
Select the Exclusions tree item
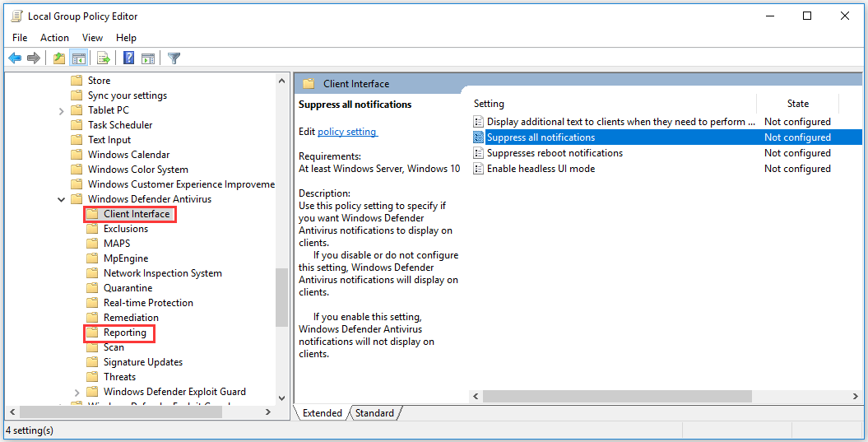pos(126,228)
